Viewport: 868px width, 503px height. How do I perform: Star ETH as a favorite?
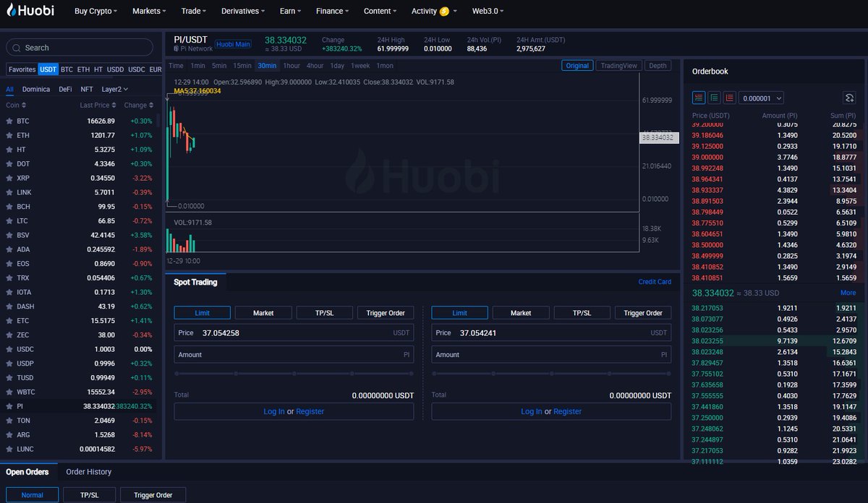coord(9,135)
